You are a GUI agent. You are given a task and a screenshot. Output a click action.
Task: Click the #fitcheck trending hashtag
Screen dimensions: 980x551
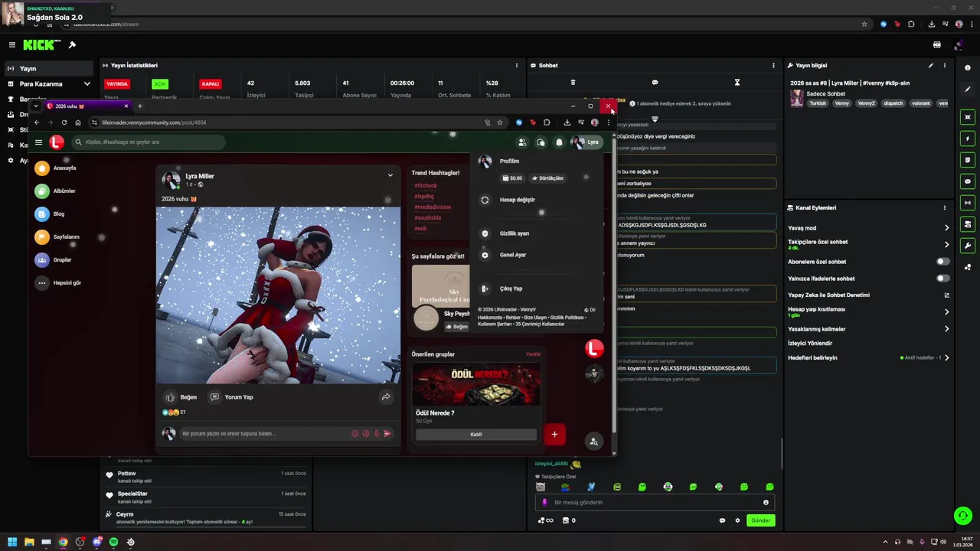tap(426, 186)
